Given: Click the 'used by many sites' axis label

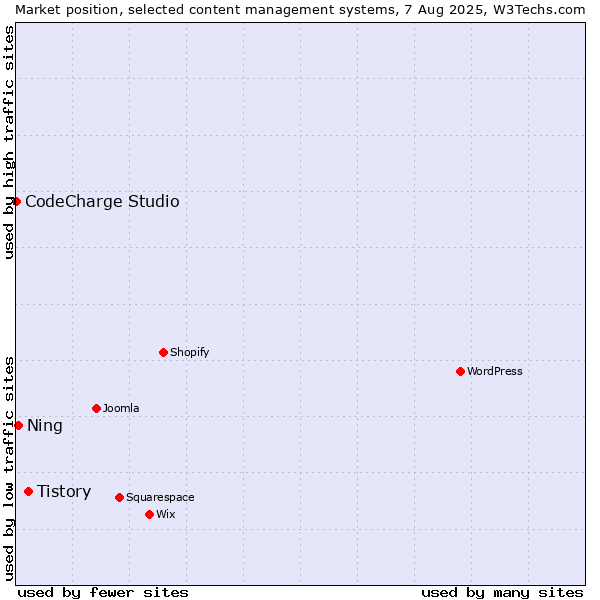Looking at the screenshot, I should pyautogui.click(x=502, y=593).
